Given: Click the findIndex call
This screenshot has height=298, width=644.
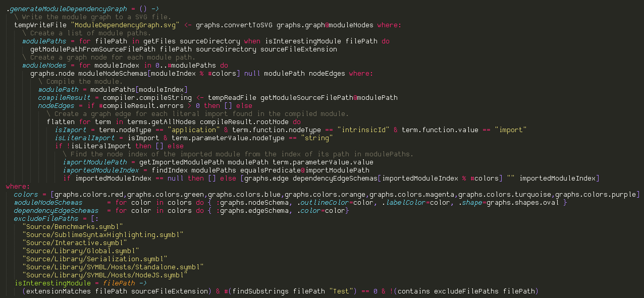Looking at the screenshot, I should pyautogui.click(x=170, y=170).
